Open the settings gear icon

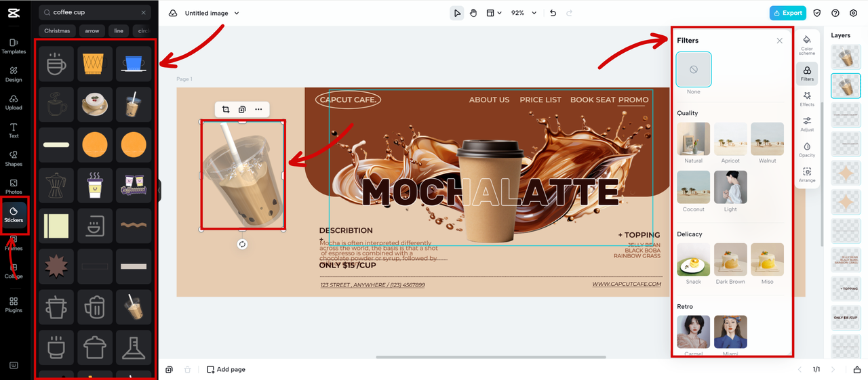[854, 13]
